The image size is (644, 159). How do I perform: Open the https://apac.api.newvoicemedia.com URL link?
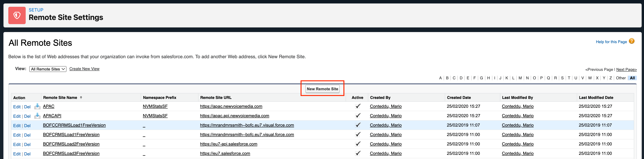point(235,116)
